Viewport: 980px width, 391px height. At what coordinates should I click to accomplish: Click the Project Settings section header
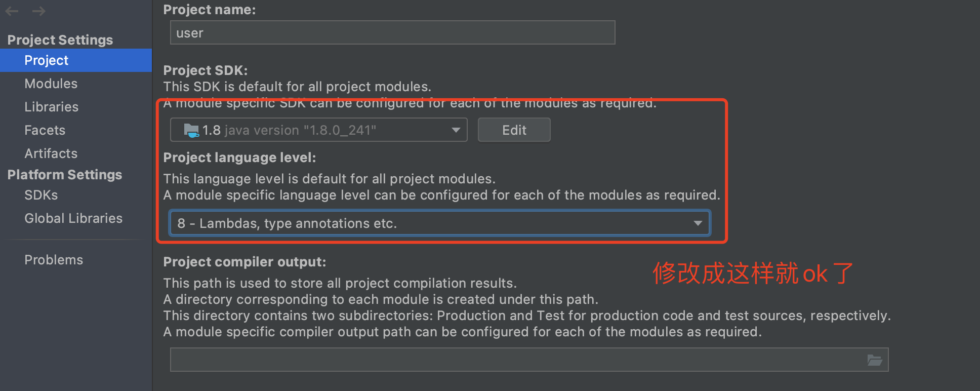pos(60,40)
